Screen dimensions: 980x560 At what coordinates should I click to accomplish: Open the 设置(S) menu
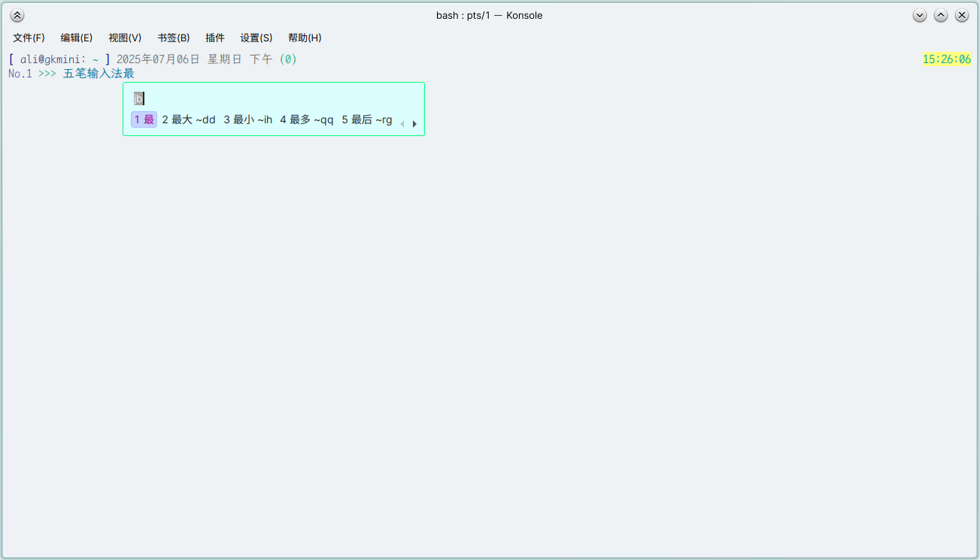pyautogui.click(x=256, y=38)
